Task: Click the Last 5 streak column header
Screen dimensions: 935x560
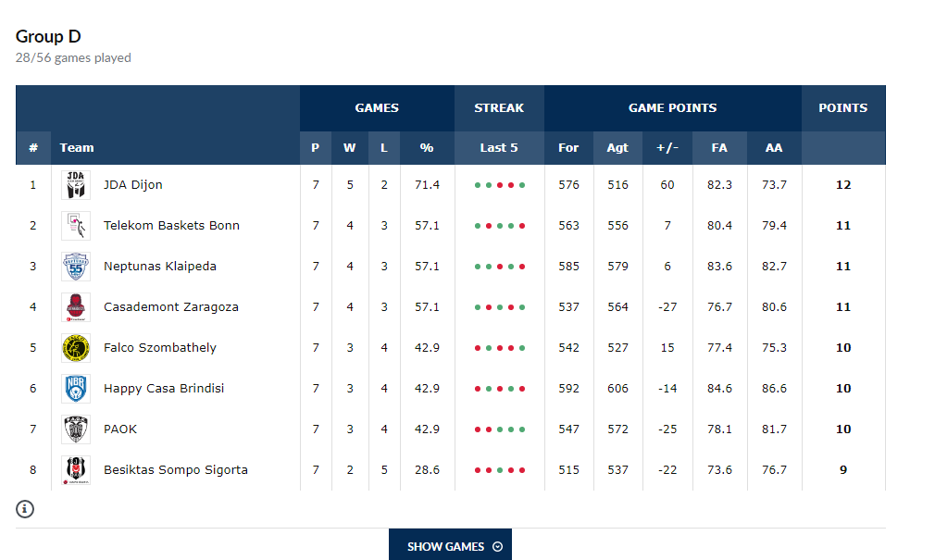Action: tap(499, 147)
